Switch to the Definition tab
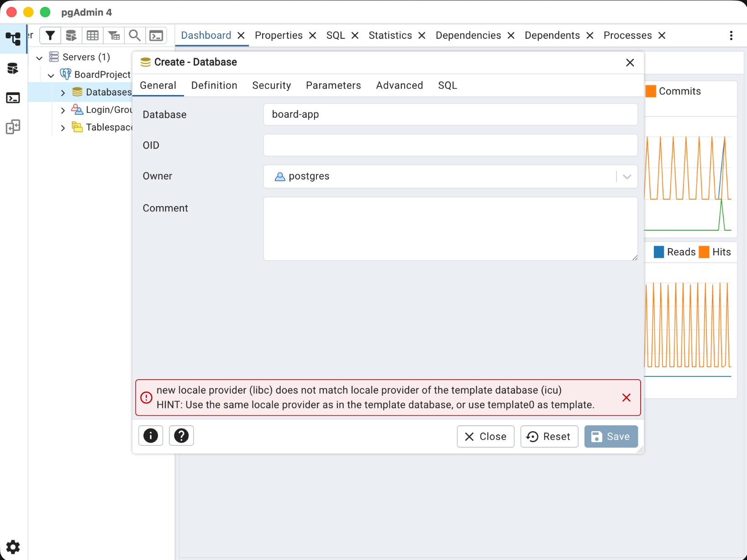Viewport: 747px width, 560px height. (x=214, y=85)
